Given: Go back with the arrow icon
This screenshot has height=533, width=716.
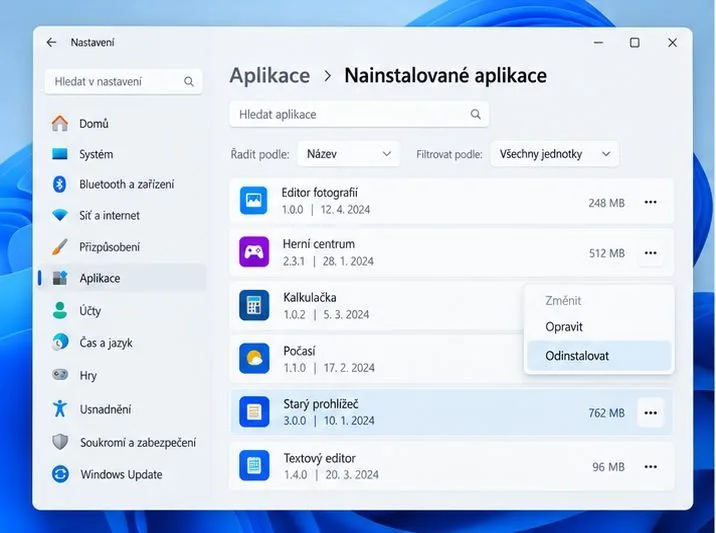Looking at the screenshot, I should [x=51, y=42].
